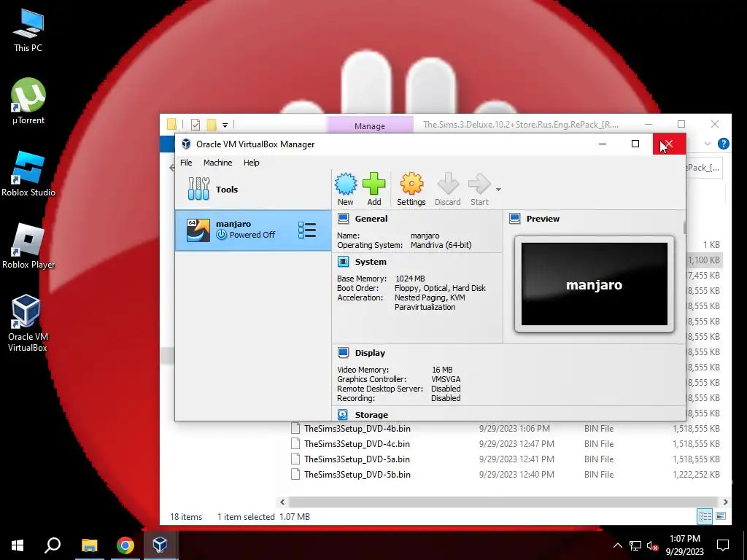Open the Roblox Player desktop shortcut
Image resolution: width=747 pixels, height=560 pixels.
coord(28,246)
